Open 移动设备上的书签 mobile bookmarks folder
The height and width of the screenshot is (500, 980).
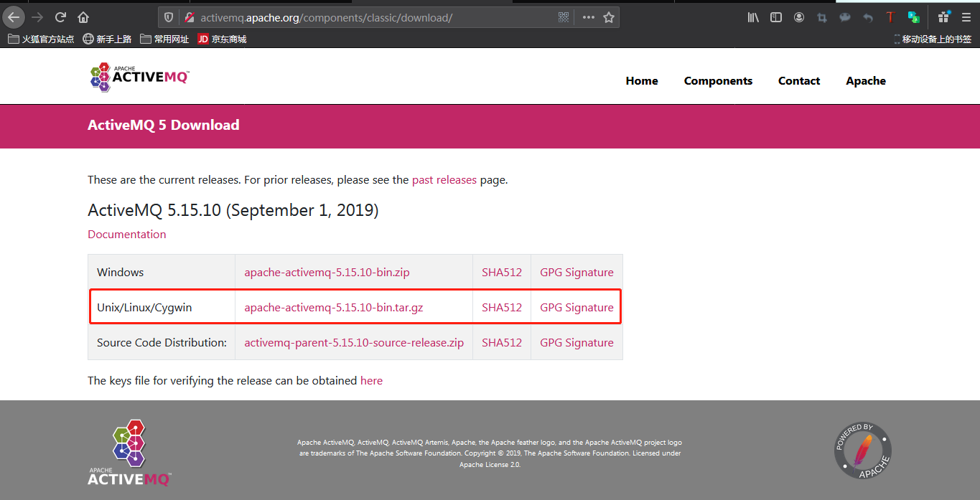[933, 39]
